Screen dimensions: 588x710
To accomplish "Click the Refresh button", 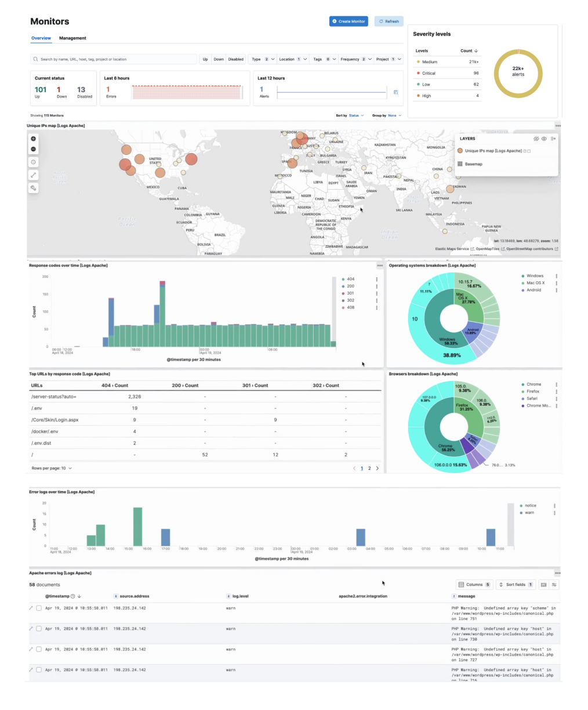I will click(389, 21).
